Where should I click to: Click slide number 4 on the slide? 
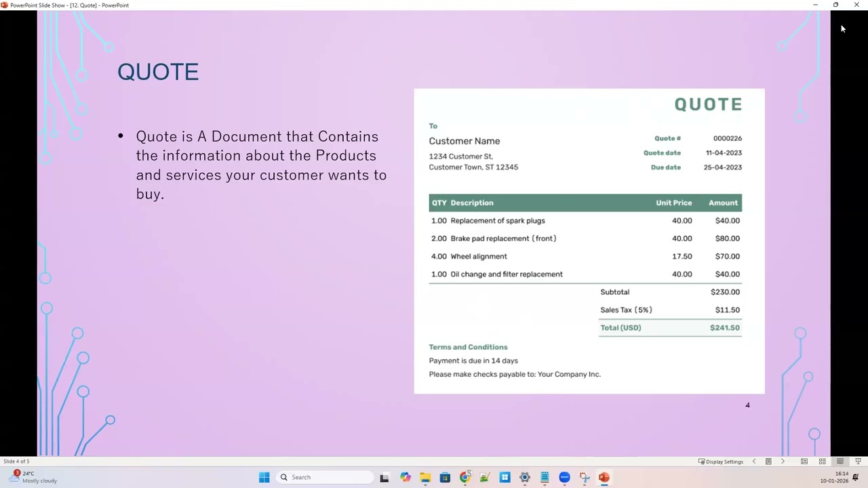pos(748,405)
